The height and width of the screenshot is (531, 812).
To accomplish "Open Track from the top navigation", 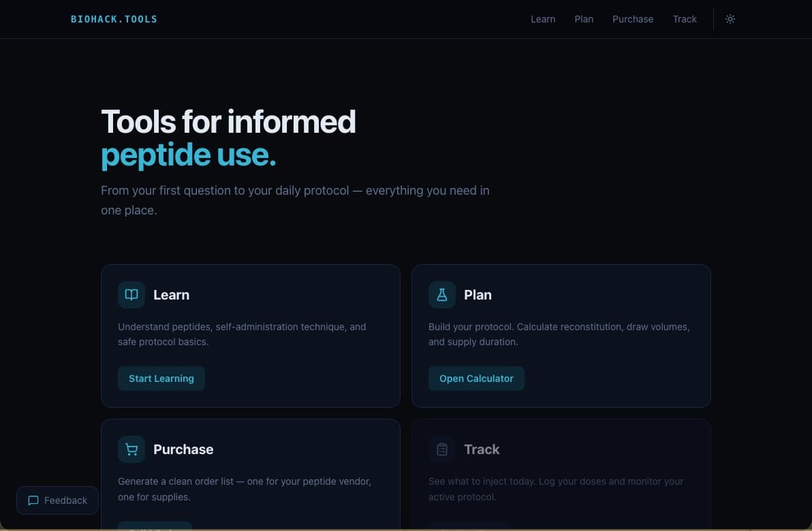I will [684, 19].
